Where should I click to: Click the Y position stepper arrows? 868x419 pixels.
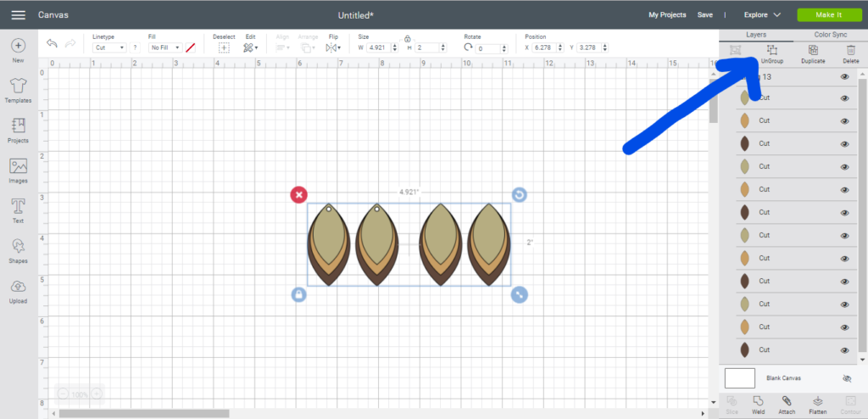point(605,47)
